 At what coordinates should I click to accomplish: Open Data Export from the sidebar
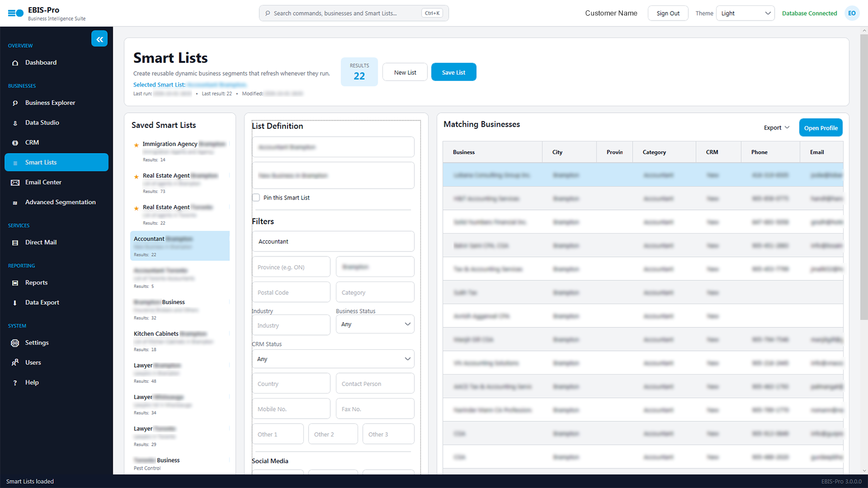[x=56, y=303]
